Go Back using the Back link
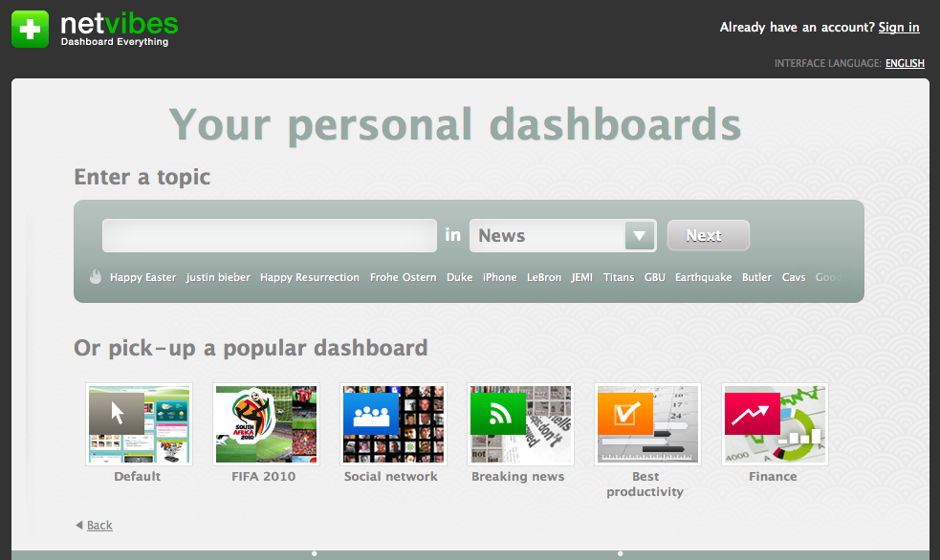Image resolution: width=940 pixels, height=560 pixels. pos(99,526)
